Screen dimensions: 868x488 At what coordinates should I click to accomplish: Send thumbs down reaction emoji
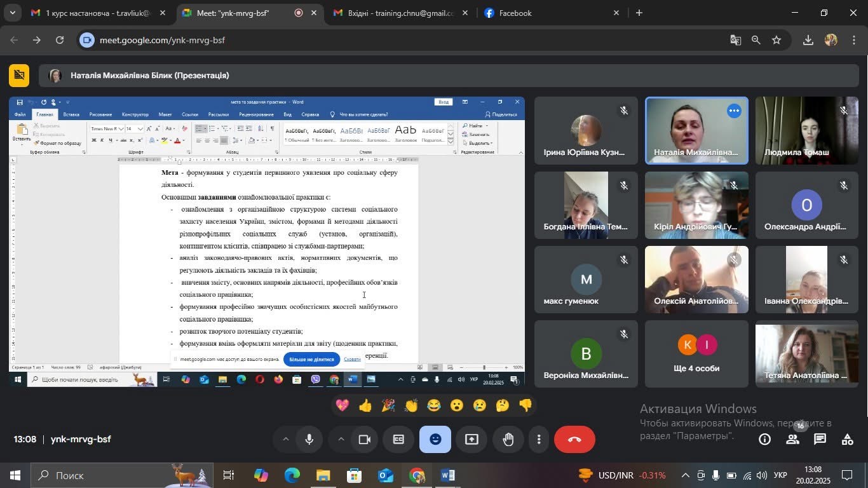(525, 405)
